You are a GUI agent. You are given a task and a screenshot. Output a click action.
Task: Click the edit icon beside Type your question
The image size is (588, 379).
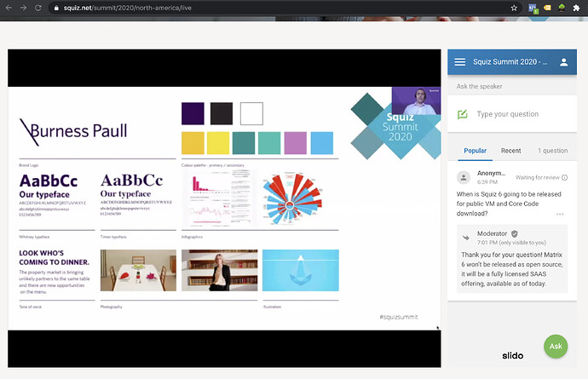(462, 114)
